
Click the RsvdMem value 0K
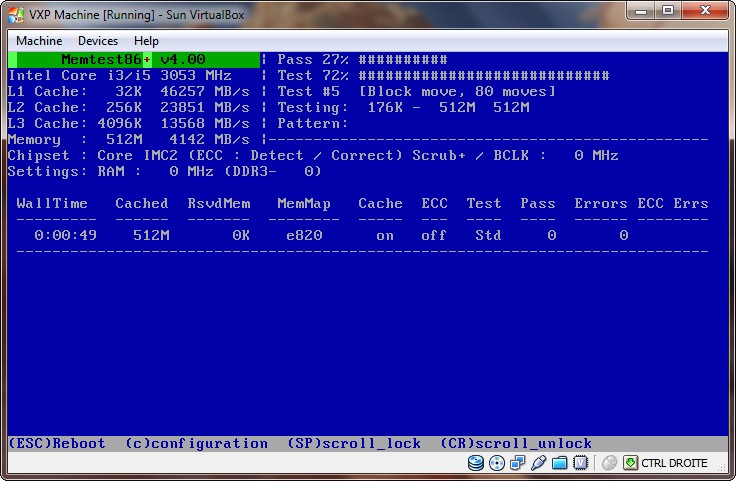241,235
